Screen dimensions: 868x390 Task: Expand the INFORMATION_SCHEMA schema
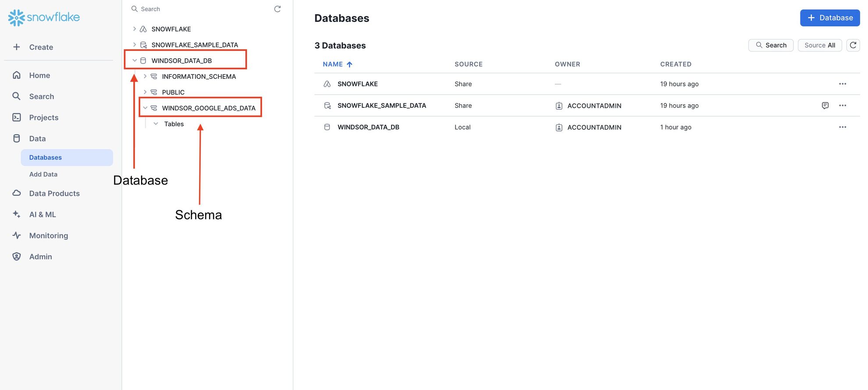145,76
